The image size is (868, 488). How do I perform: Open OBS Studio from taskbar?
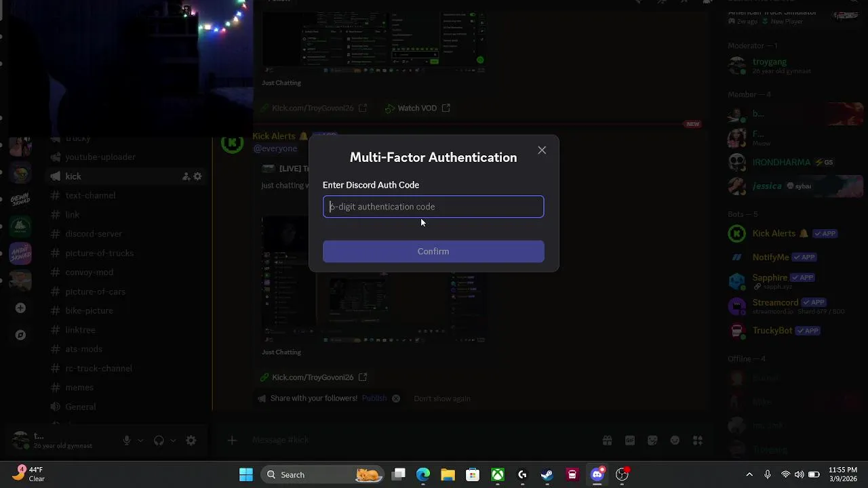pyautogui.click(x=622, y=475)
